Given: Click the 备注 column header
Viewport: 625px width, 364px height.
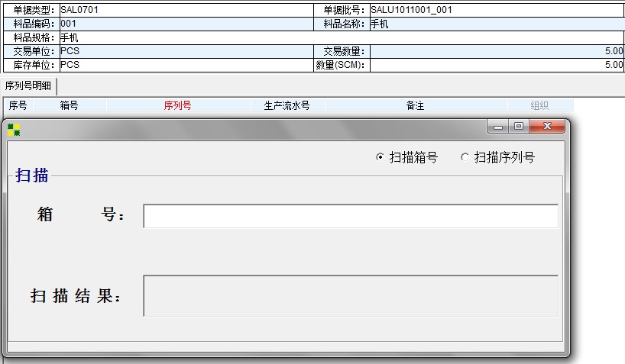Looking at the screenshot, I should (x=415, y=105).
